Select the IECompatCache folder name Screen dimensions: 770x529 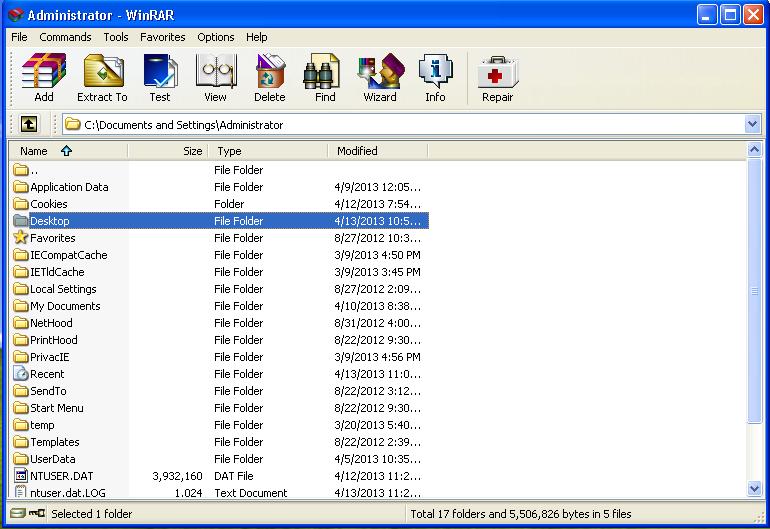pos(68,255)
